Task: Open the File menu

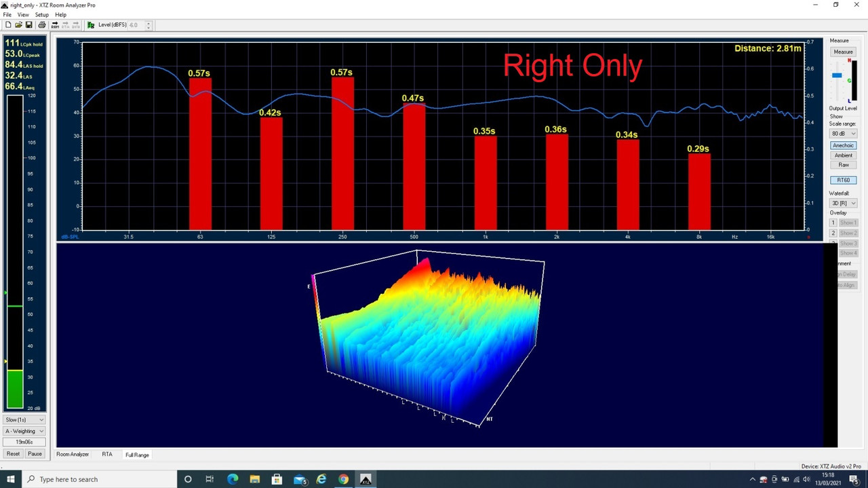Action: pyautogui.click(x=7, y=15)
